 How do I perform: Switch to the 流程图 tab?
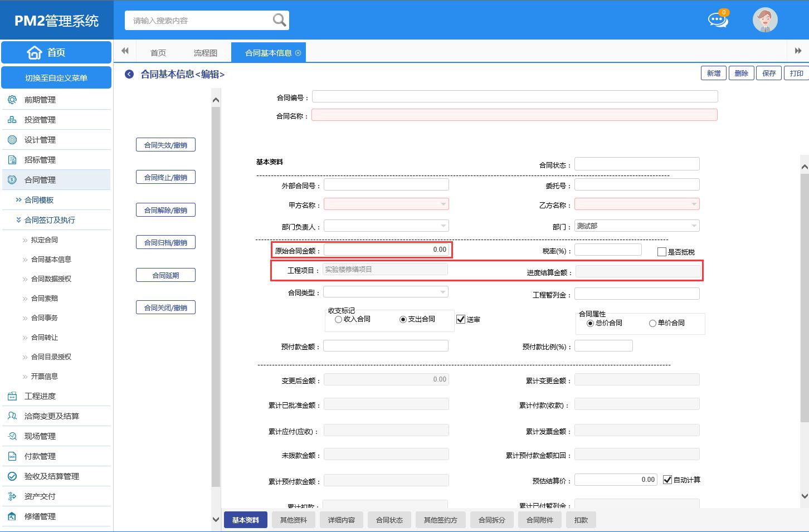[206, 53]
